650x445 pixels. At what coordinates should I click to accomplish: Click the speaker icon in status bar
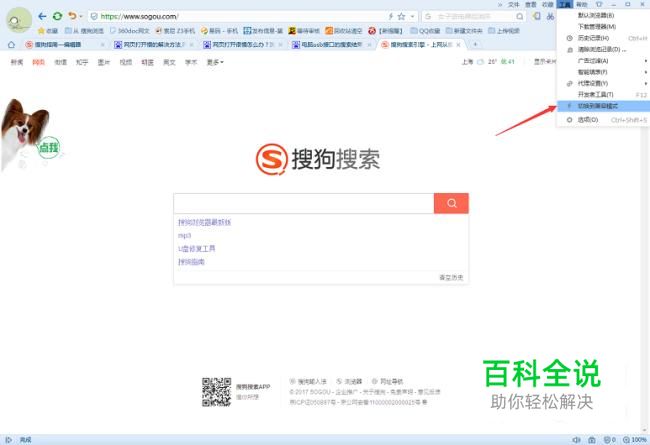tap(576, 440)
